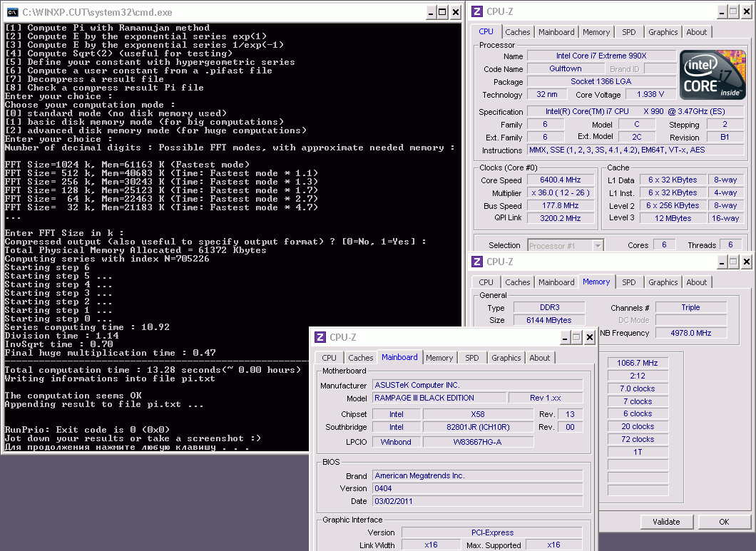Click the Core Speed value 6400.4 MHz
This screenshot has width=756, height=551.
561,180
